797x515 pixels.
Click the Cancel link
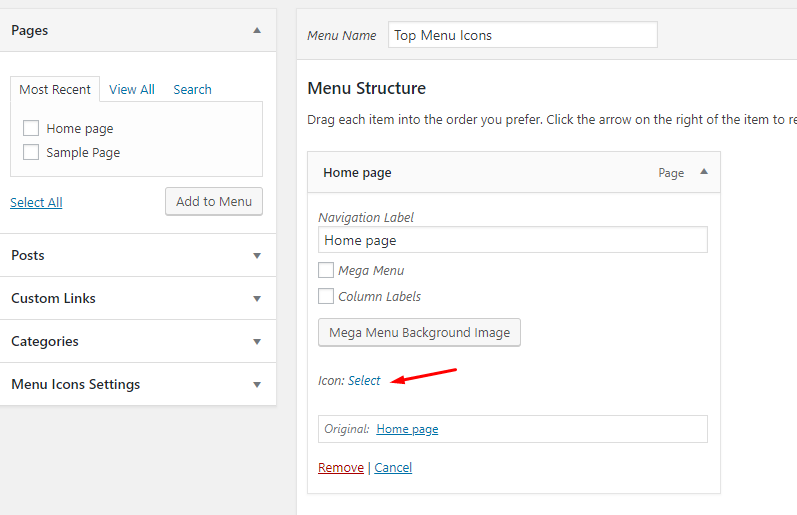click(393, 468)
